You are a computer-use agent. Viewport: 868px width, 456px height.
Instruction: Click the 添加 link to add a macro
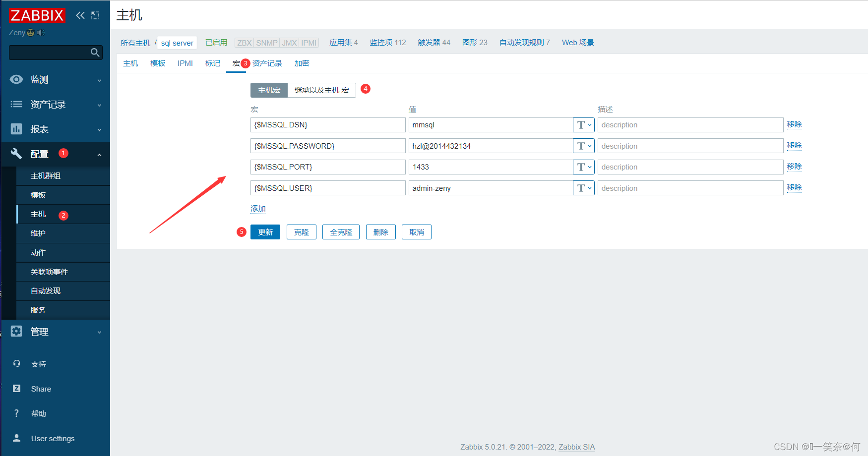[258, 209]
